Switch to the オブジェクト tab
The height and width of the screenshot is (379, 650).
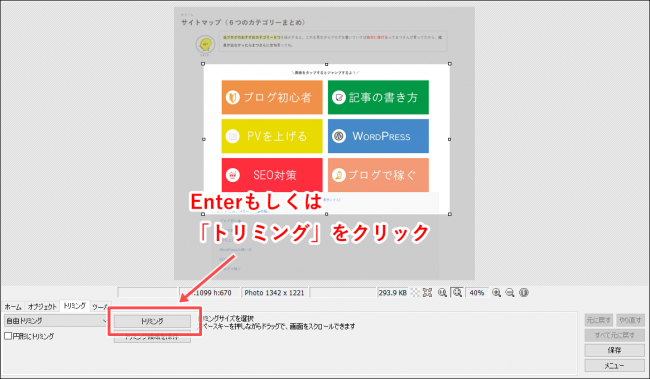pos(42,307)
